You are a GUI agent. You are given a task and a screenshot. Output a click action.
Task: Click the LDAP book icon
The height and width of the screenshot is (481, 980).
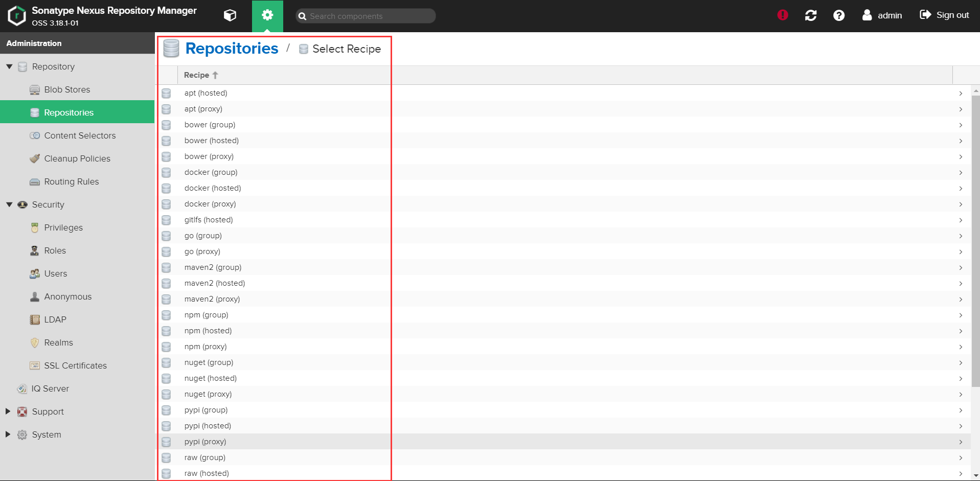(x=35, y=319)
